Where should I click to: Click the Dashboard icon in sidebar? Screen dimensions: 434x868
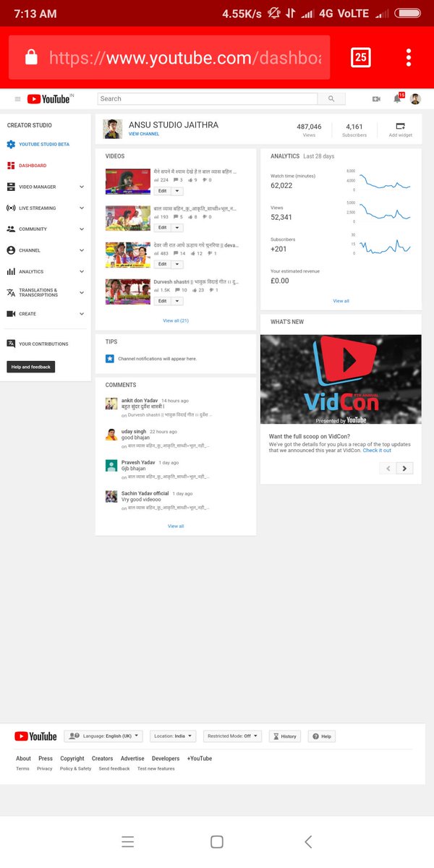[x=11, y=166]
